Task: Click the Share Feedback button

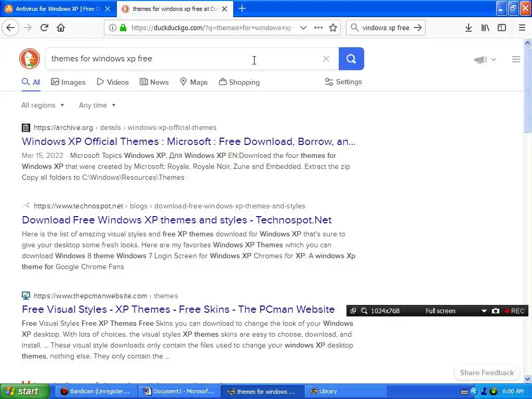Action: pos(487,373)
